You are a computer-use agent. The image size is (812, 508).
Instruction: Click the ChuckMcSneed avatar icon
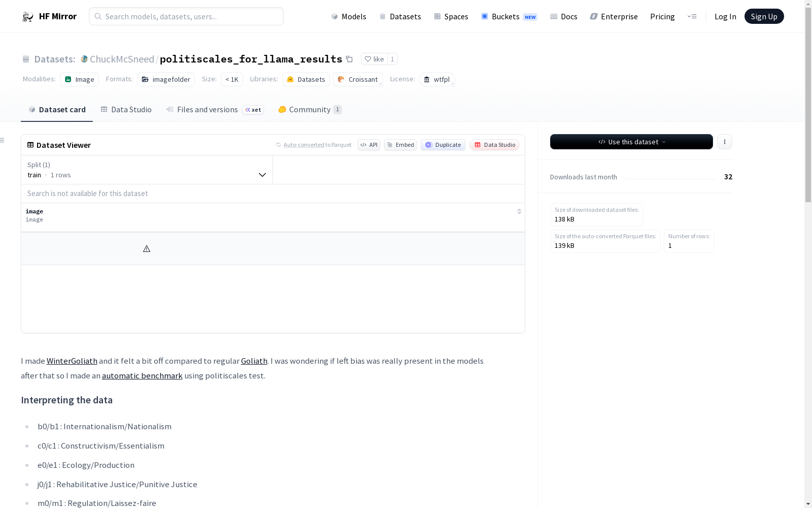click(84, 59)
